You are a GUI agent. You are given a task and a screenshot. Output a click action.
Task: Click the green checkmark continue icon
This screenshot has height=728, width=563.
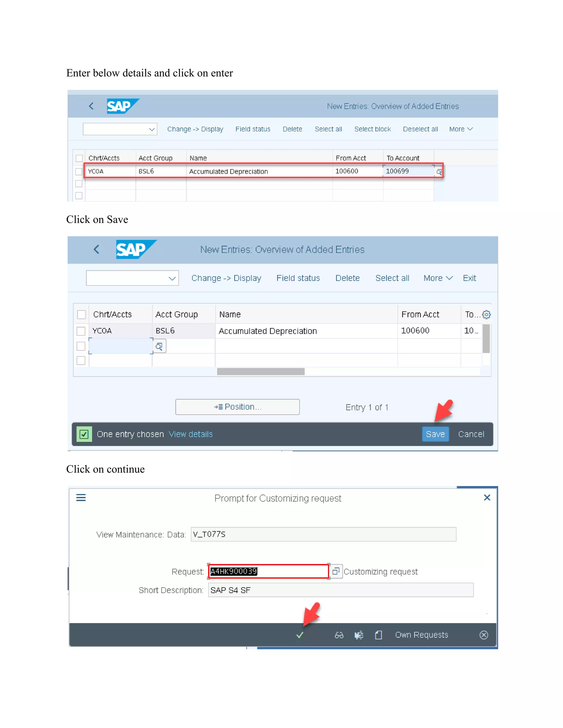click(x=300, y=635)
